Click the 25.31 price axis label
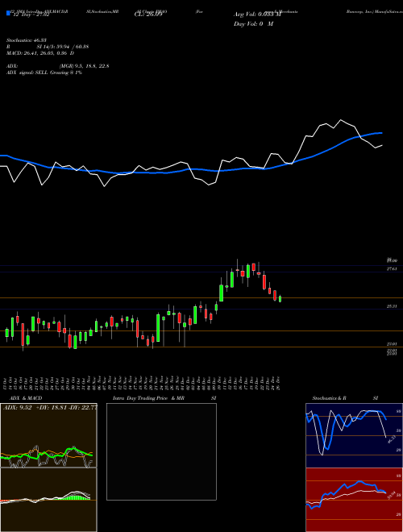Viewport: 403px width, 532px height. point(392,306)
